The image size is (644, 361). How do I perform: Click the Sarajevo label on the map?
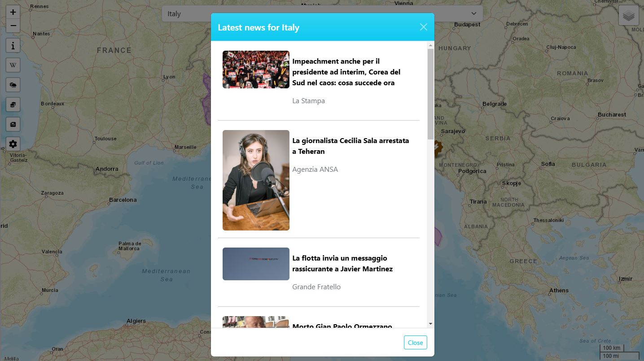click(x=453, y=131)
